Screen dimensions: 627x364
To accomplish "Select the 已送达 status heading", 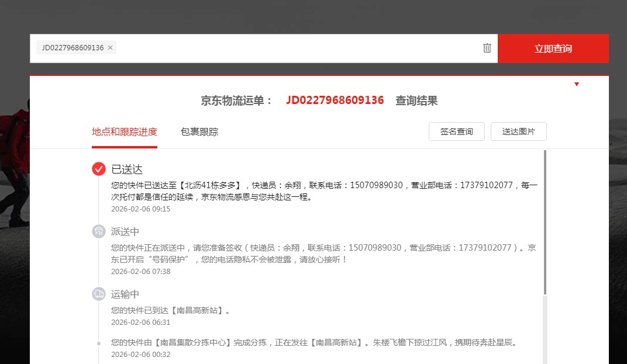I will (x=127, y=169).
